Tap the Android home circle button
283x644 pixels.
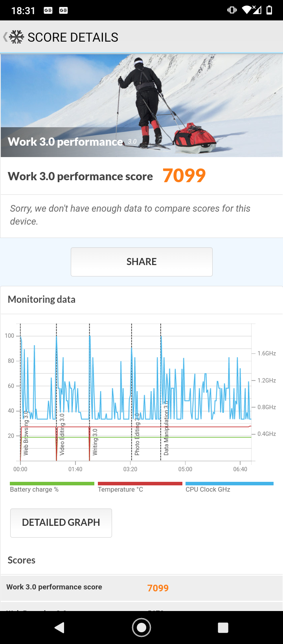click(141, 628)
